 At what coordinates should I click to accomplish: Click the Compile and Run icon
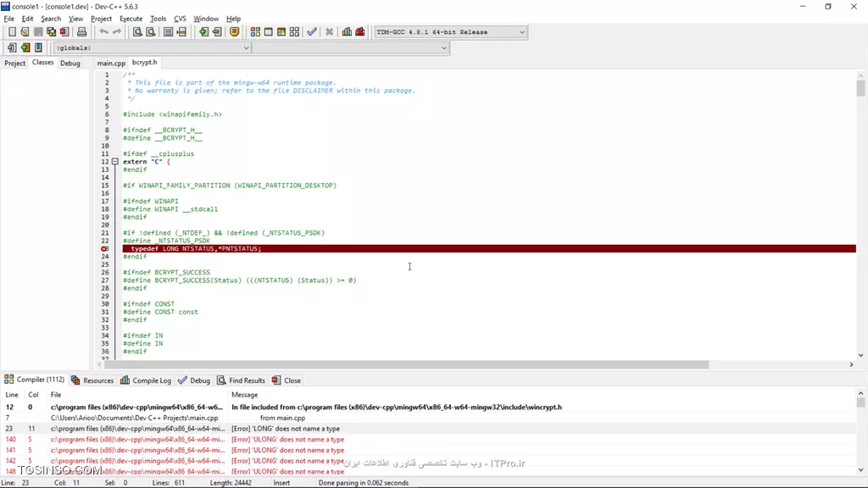pyautogui.click(x=281, y=32)
